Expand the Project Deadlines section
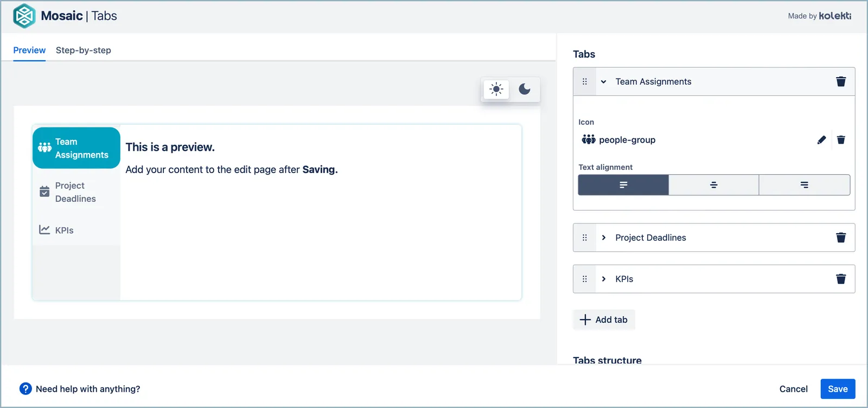This screenshot has height=408, width=868. click(603, 238)
